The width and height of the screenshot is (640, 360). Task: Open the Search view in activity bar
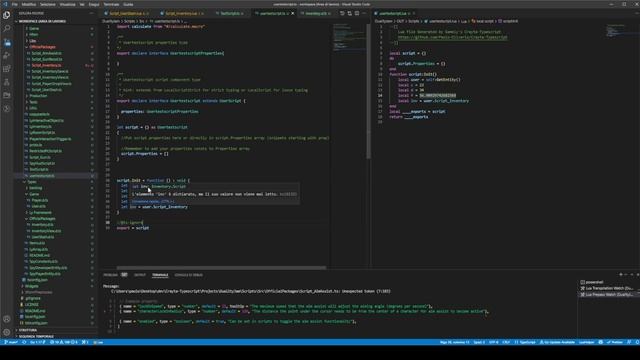tap(7, 29)
